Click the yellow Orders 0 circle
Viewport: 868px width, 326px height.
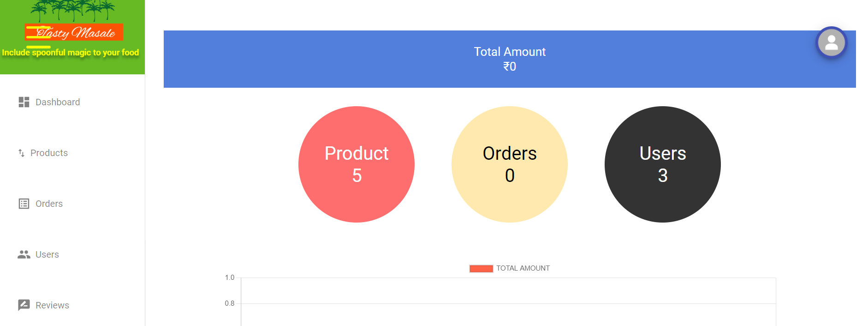coord(510,164)
